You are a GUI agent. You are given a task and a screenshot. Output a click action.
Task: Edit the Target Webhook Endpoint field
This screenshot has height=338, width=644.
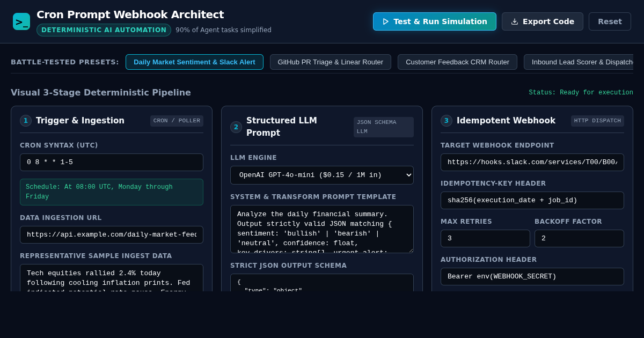click(x=532, y=162)
